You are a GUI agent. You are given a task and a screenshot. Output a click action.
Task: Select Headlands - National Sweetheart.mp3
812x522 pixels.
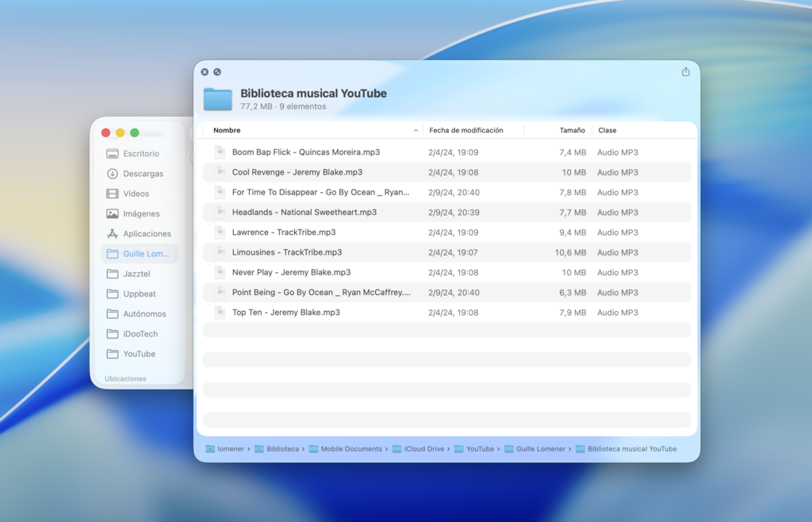pos(304,212)
